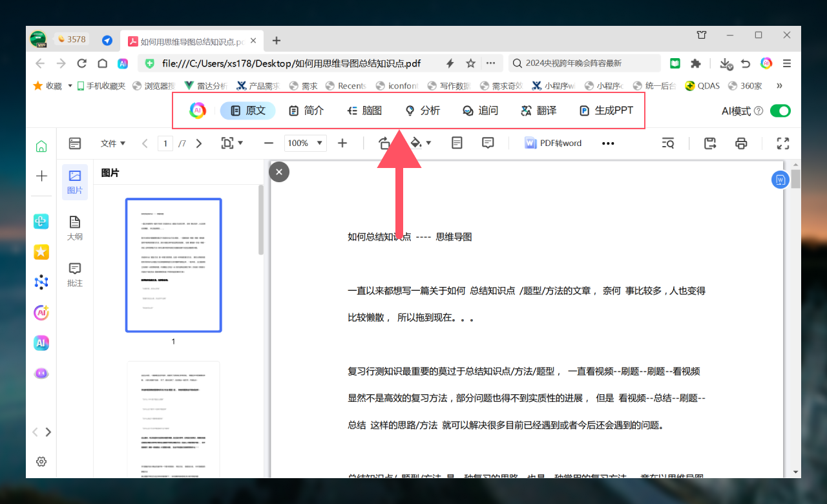This screenshot has width=827, height=504.
Task: Click the add comment speech bubble icon
Action: click(x=488, y=143)
